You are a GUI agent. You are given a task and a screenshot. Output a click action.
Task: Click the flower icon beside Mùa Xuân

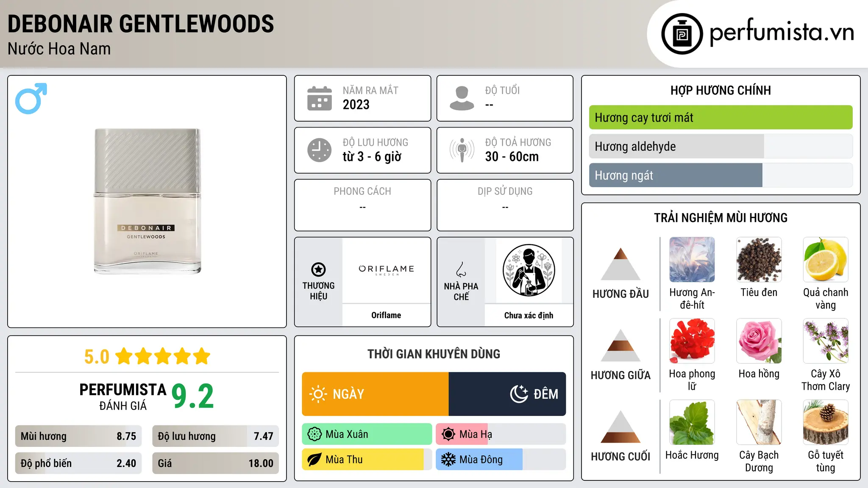(x=314, y=434)
